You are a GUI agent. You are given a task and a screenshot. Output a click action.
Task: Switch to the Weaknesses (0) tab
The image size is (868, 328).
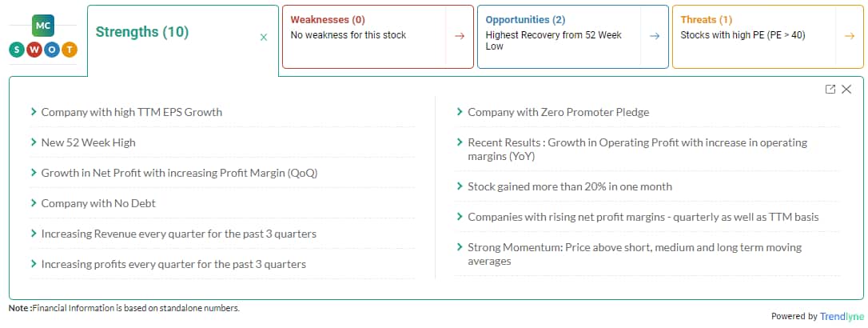point(328,20)
